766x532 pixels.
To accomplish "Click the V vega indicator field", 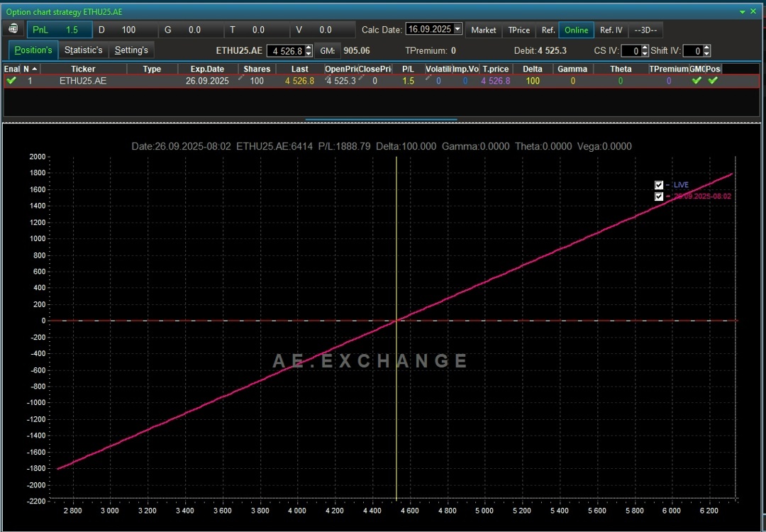I will click(323, 30).
